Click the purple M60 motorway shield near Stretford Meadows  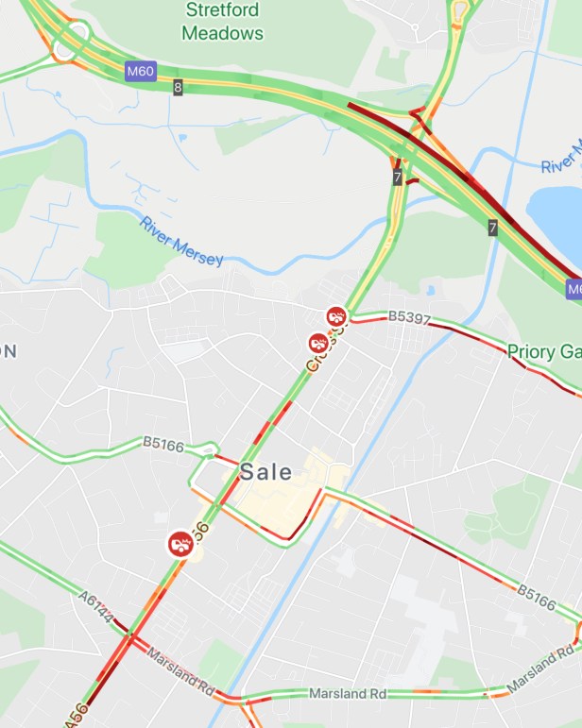click(x=141, y=71)
